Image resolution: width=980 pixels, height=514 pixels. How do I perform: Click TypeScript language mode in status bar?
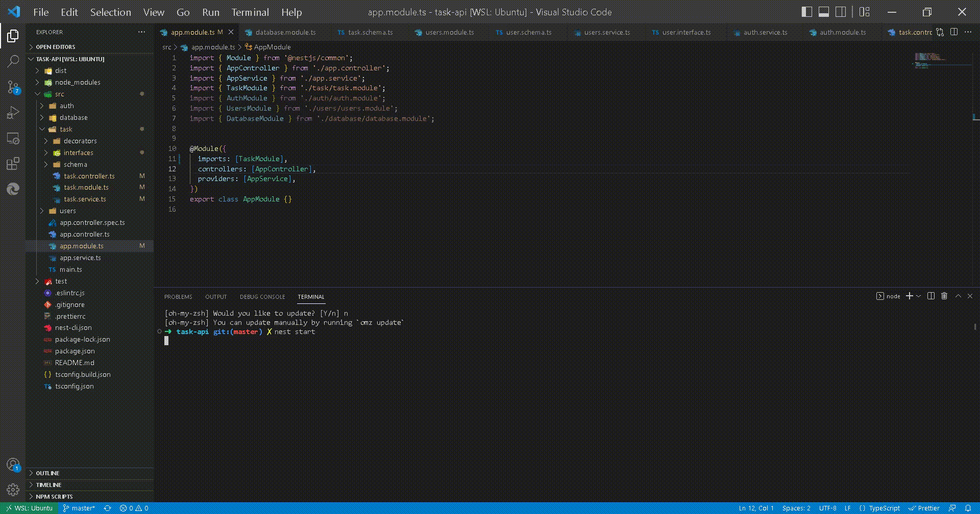884,508
